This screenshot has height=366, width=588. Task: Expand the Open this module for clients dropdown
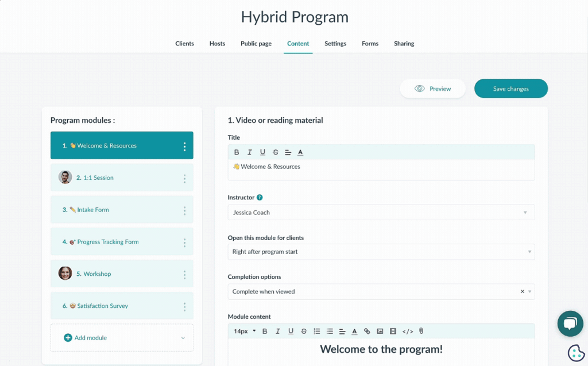point(381,252)
